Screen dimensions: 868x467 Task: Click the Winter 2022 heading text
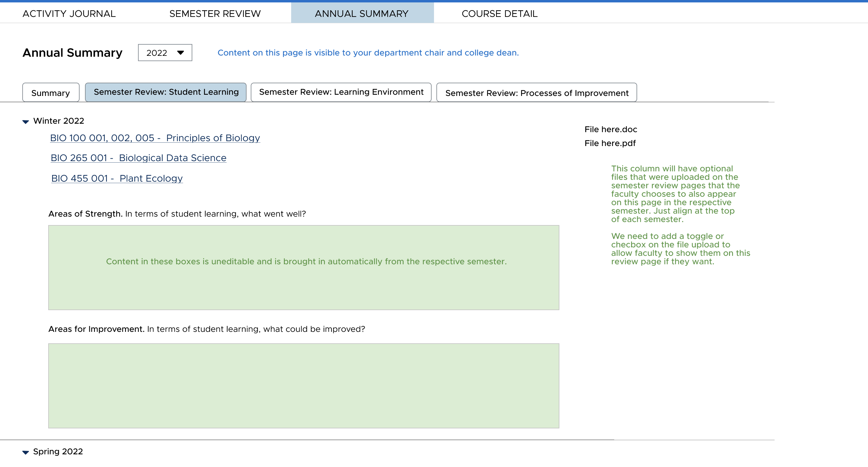59,121
